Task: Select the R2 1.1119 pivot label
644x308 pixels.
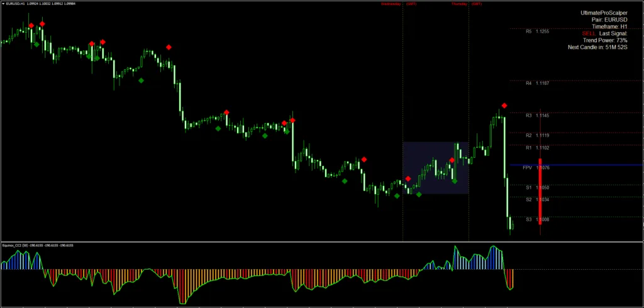Action: [x=537, y=135]
